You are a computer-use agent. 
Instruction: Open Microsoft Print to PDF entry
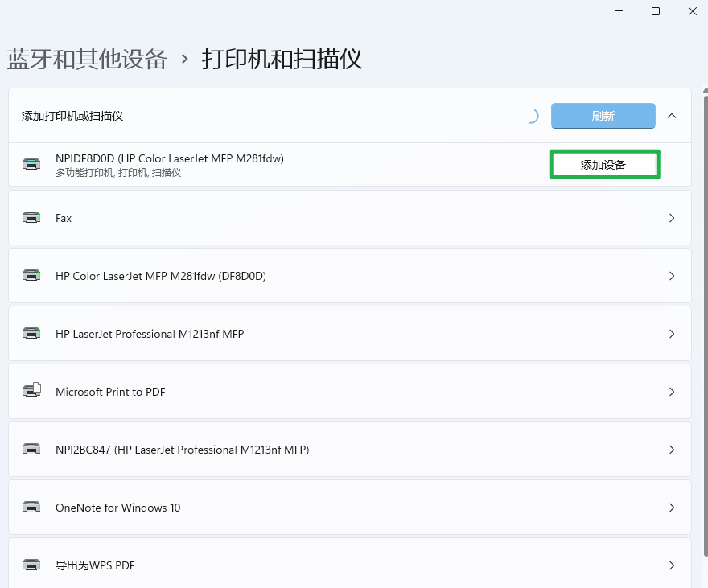click(350, 391)
